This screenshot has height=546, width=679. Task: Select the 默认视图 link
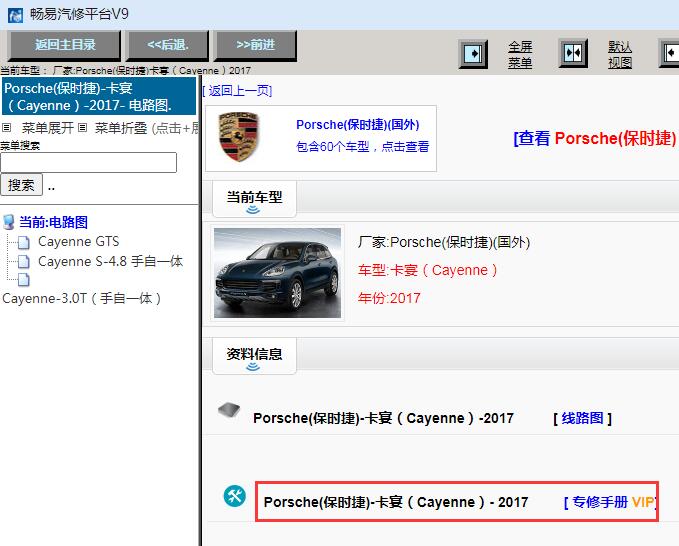[x=620, y=55]
